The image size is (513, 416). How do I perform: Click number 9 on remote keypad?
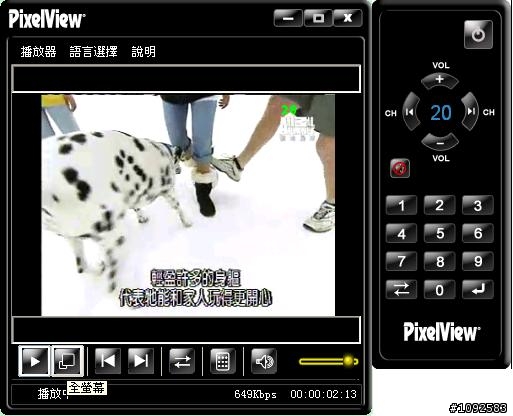[478, 261]
